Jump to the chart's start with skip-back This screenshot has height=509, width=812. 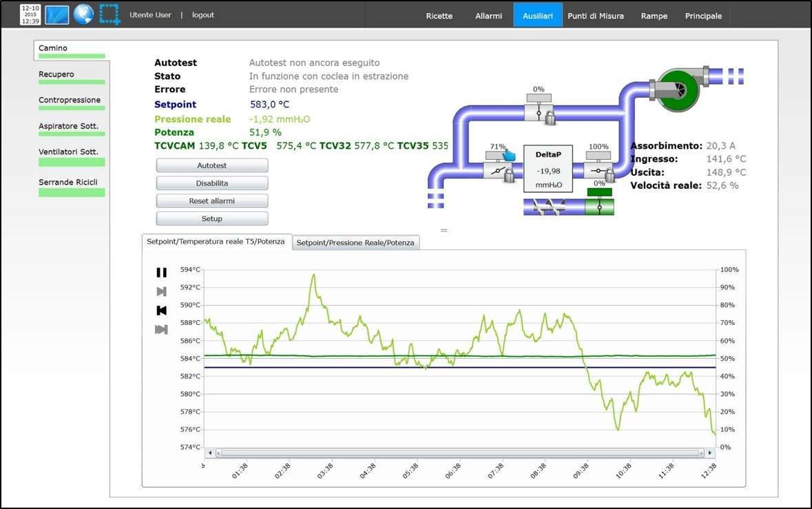coord(162,311)
